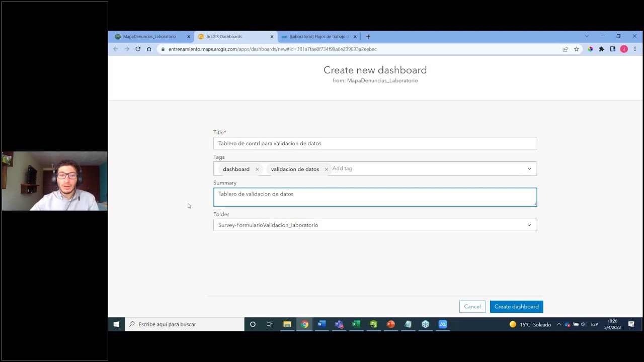Click the Create dashboard button
Viewport: 644px width, 362px height.
[x=517, y=307]
